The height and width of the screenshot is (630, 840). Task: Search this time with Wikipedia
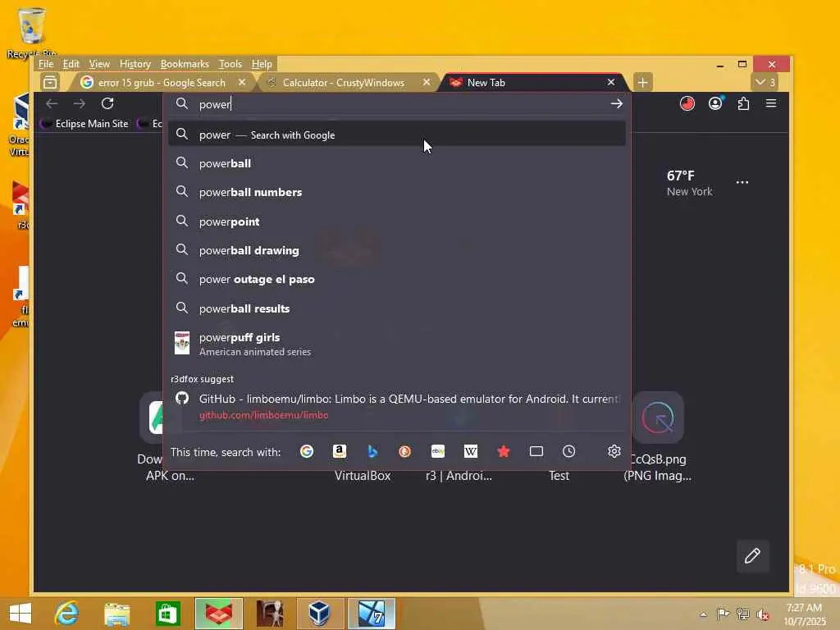[470, 452]
